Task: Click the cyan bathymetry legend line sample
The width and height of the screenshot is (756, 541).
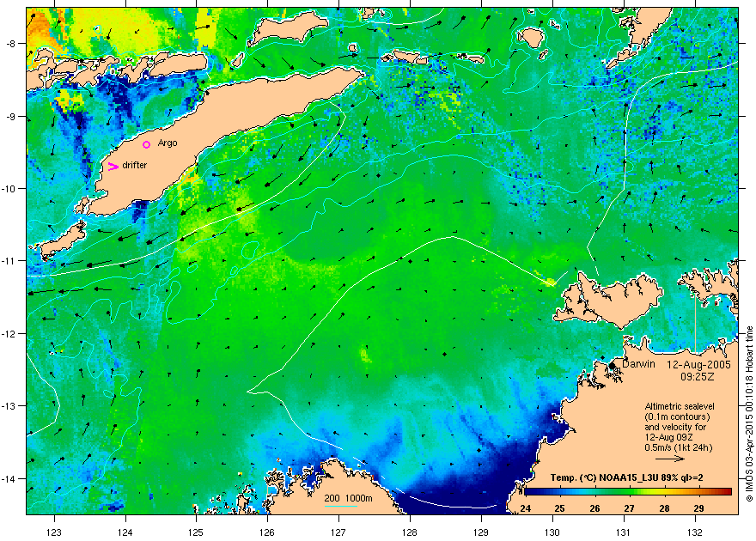Action: pos(341,506)
